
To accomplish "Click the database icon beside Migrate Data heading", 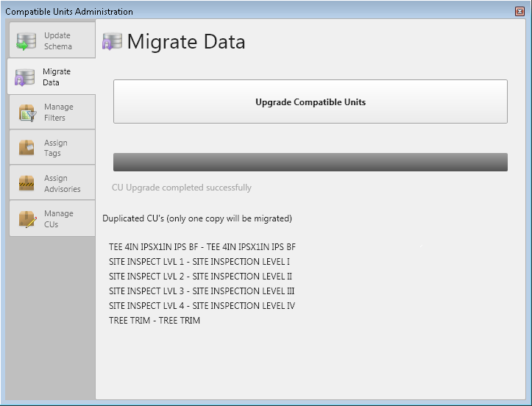I will (112, 42).
